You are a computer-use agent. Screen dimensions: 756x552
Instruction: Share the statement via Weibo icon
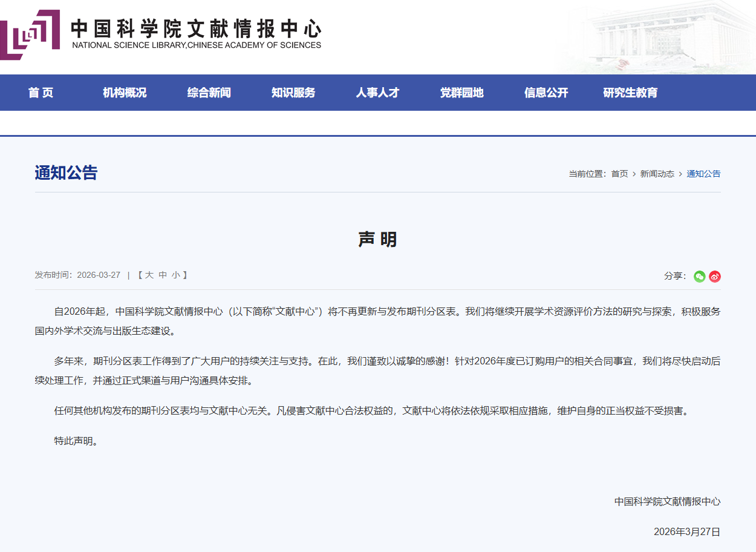(x=715, y=277)
